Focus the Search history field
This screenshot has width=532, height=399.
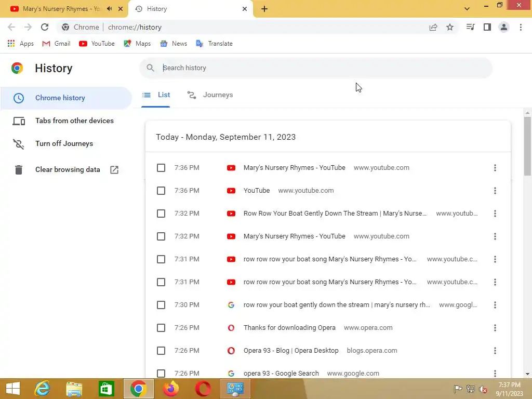[x=316, y=68]
